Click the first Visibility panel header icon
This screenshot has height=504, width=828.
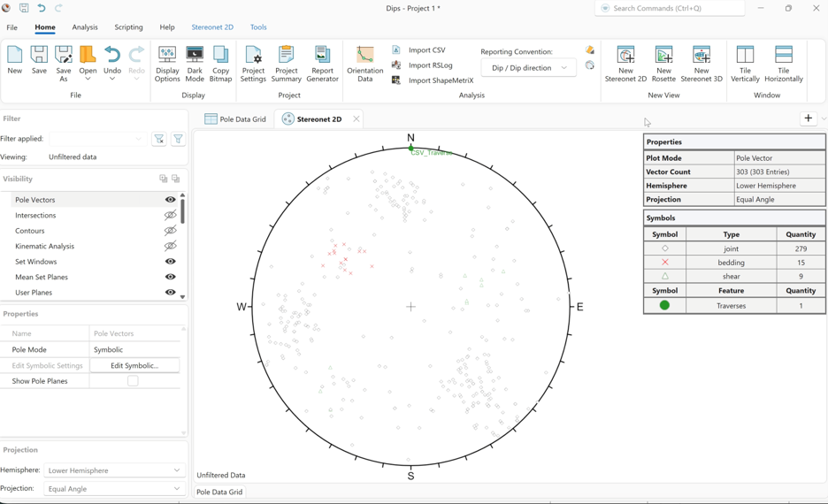tap(163, 179)
